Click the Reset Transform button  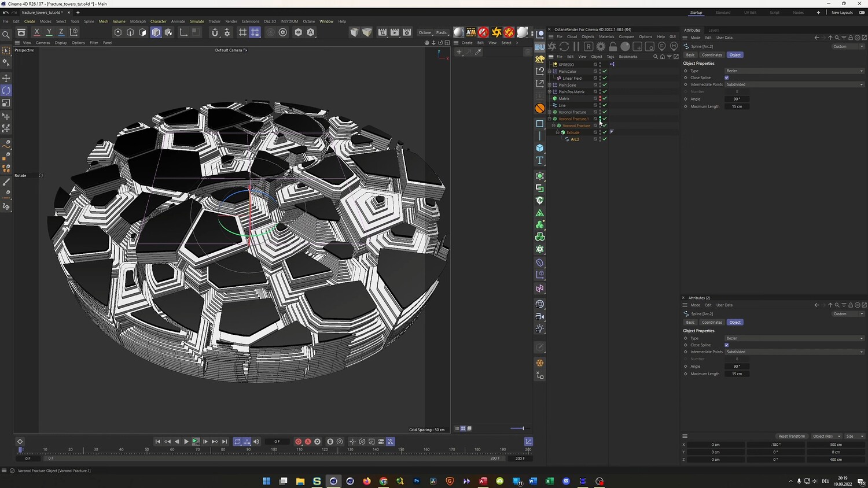[792, 437]
